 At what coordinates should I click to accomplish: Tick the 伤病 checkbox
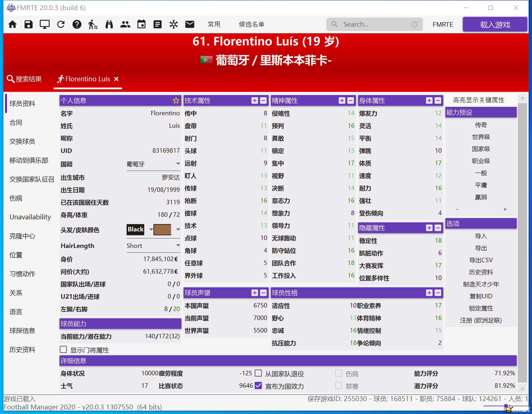point(339,373)
